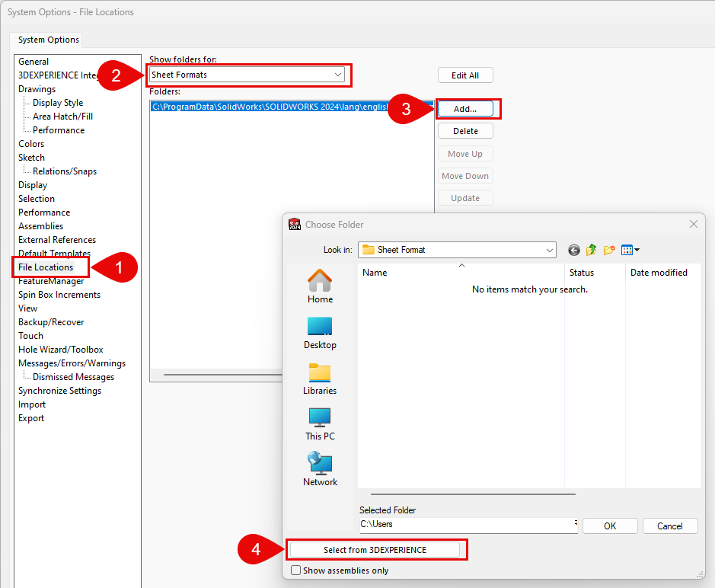This screenshot has height=588, width=715.
Task: Click the Add... button
Action: pos(465,109)
